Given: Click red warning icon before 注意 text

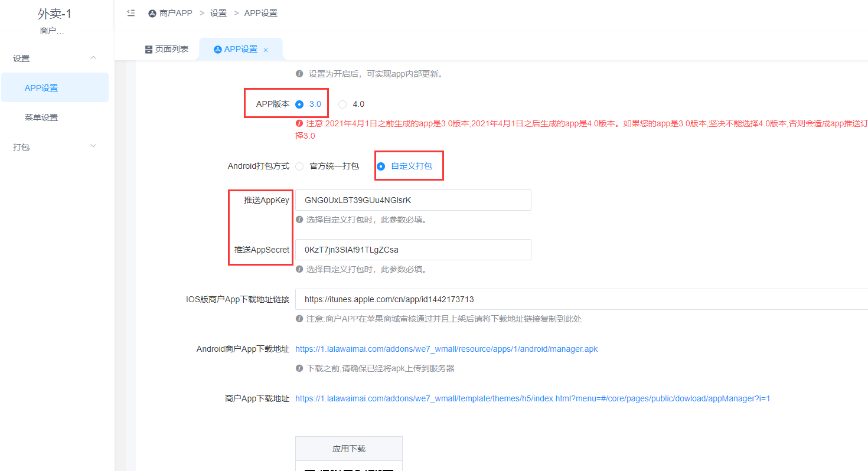Looking at the screenshot, I should (x=299, y=123).
